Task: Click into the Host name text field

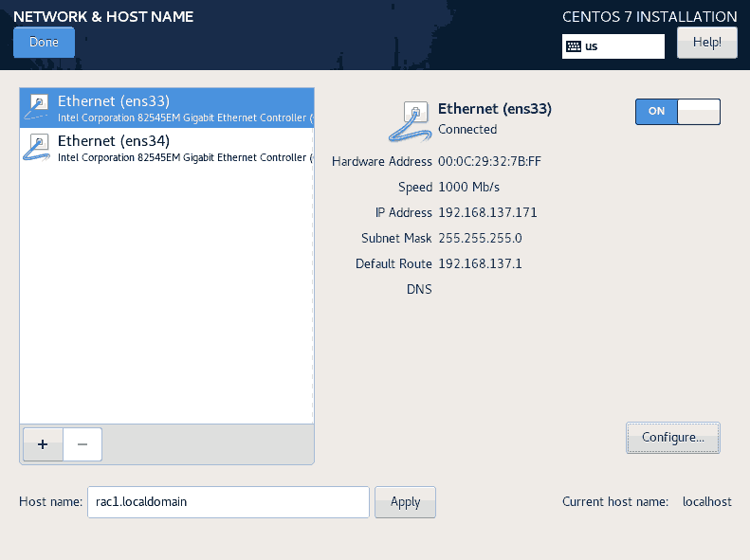Action: click(229, 501)
